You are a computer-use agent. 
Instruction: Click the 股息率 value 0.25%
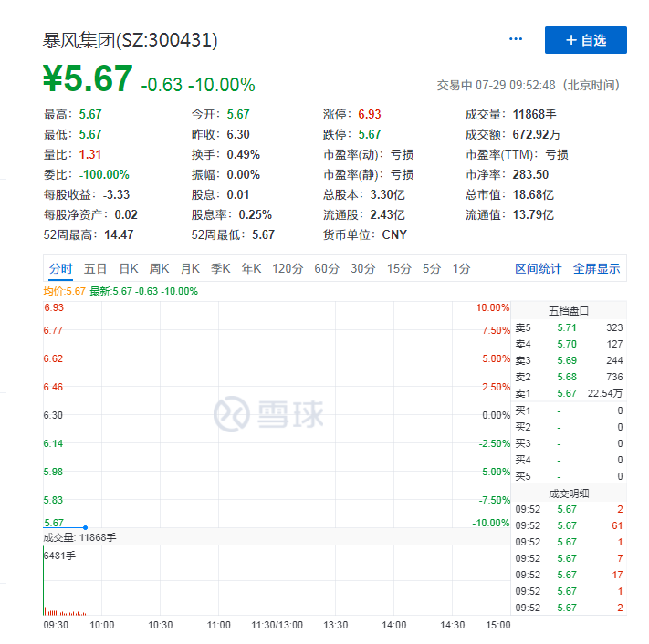tap(255, 214)
